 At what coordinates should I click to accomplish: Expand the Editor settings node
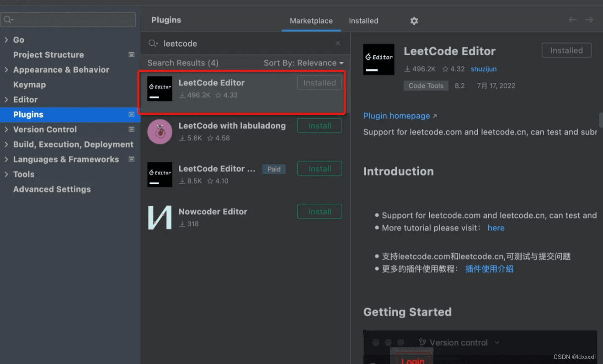pyautogui.click(x=6, y=99)
